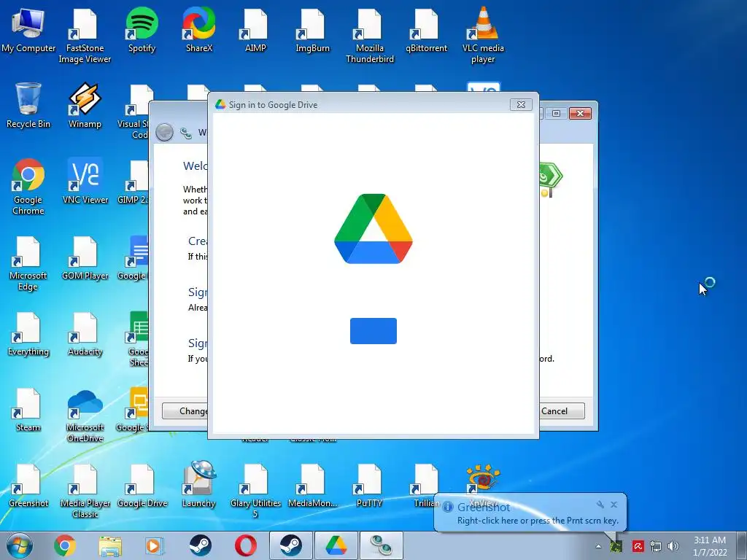The height and width of the screenshot is (560, 747).
Task: Switch to Google Drive taskbar window
Action: tap(336, 545)
